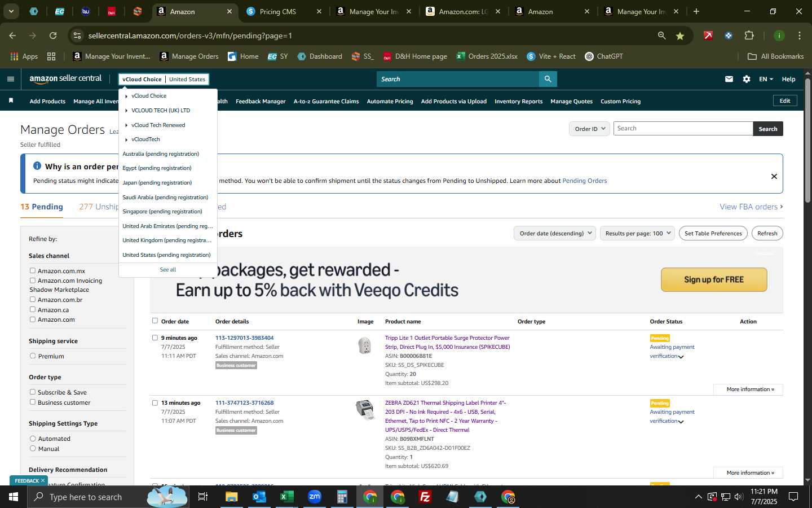Open the Windows Start menu
Viewport: 812px width, 508px height.
14,497
